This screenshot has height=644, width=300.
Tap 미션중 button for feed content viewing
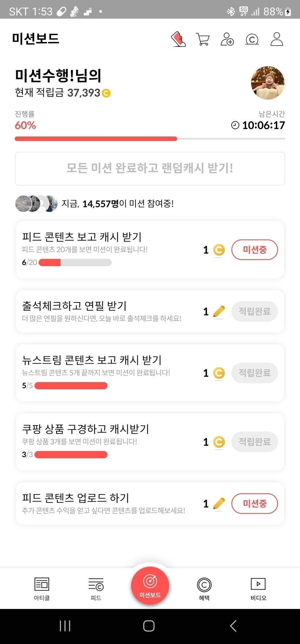coord(254,250)
